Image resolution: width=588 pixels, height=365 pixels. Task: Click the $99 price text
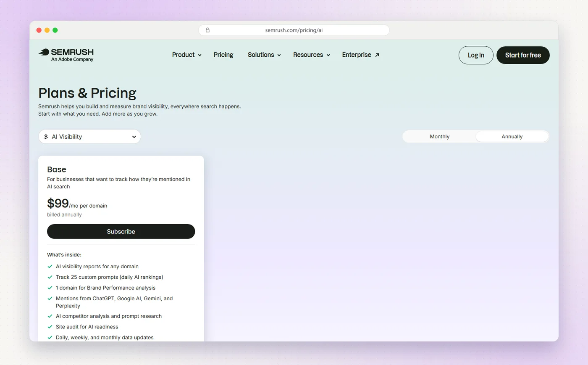coord(58,204)
